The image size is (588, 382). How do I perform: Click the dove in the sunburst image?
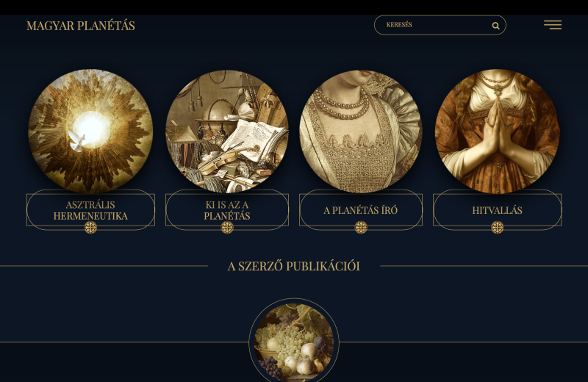(x=79, y=141)
